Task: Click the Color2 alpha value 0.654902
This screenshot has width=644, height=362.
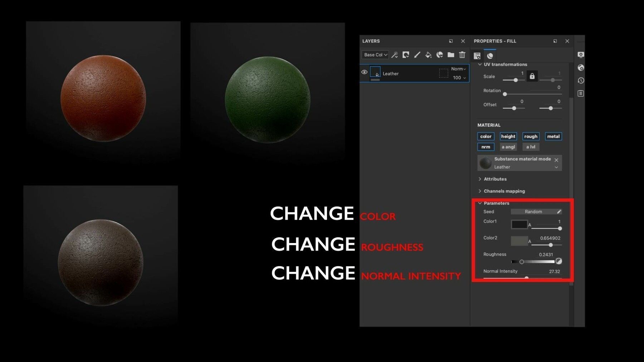Action: (x=550, y=238)
